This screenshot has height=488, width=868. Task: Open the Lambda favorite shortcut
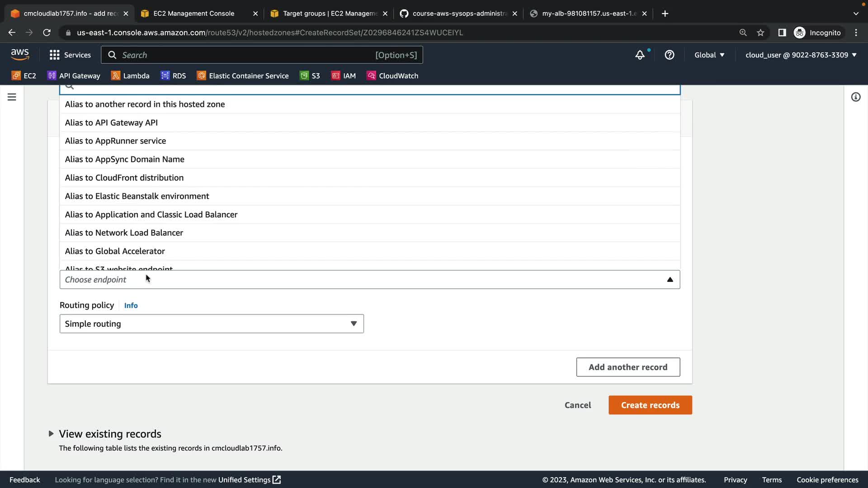tap(130, 76)
